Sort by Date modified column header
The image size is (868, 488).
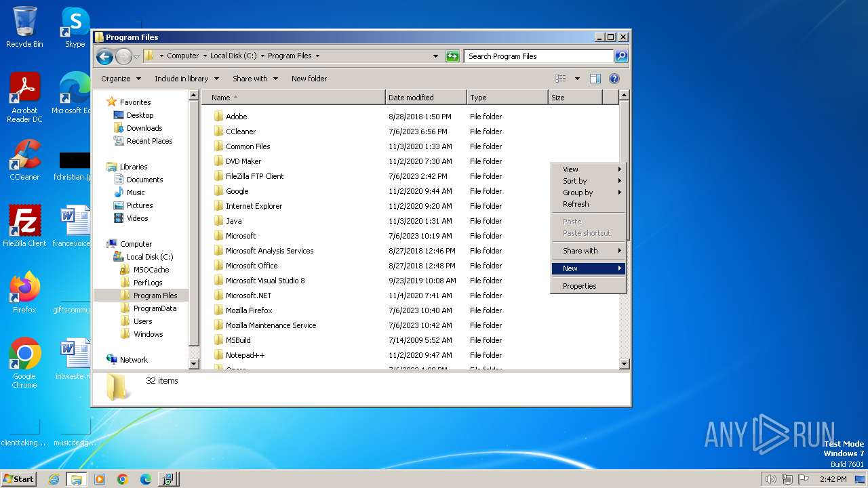pyautogui.click(x=426, y=98)
